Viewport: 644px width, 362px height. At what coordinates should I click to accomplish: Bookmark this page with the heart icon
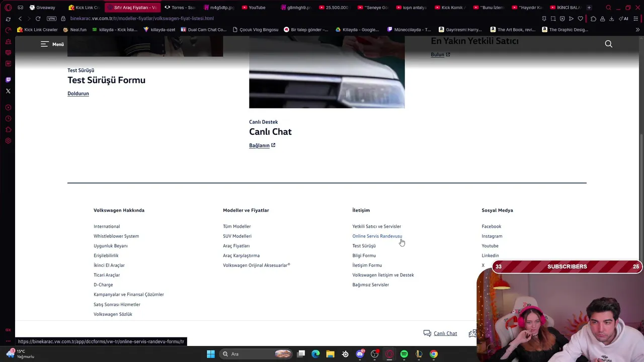(580, 19)
